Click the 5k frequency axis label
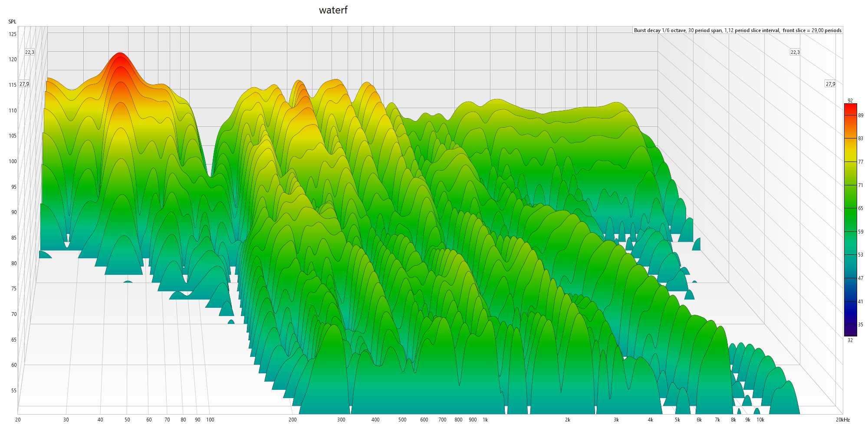Screen dimensions: 868x425 677,420
